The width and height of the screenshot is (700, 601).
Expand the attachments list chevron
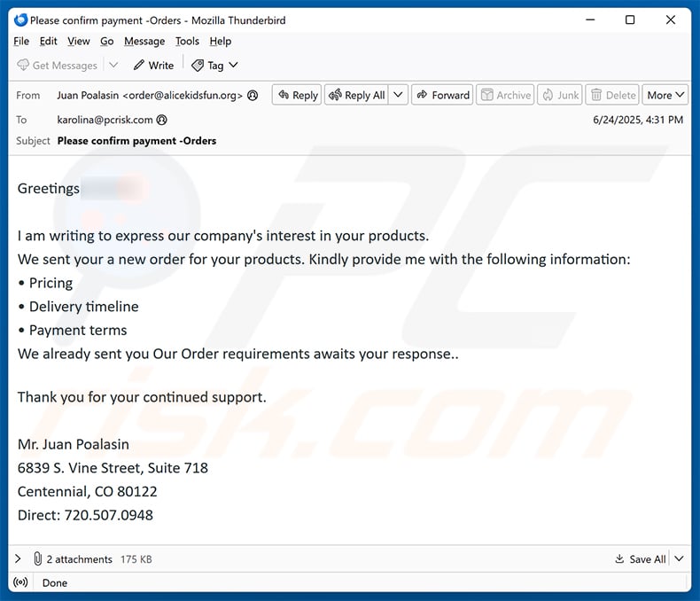(x=18, y=558)
